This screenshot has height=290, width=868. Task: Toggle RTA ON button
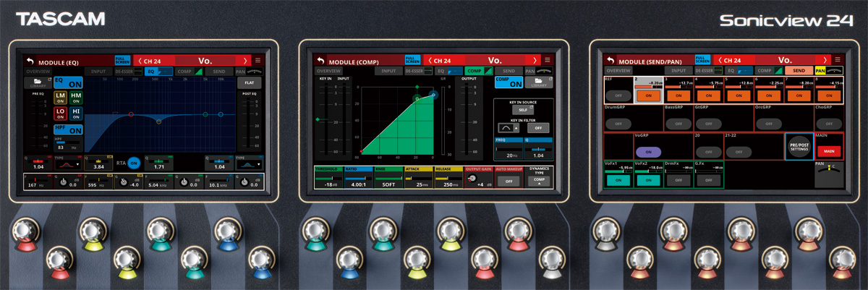(133, 163)
